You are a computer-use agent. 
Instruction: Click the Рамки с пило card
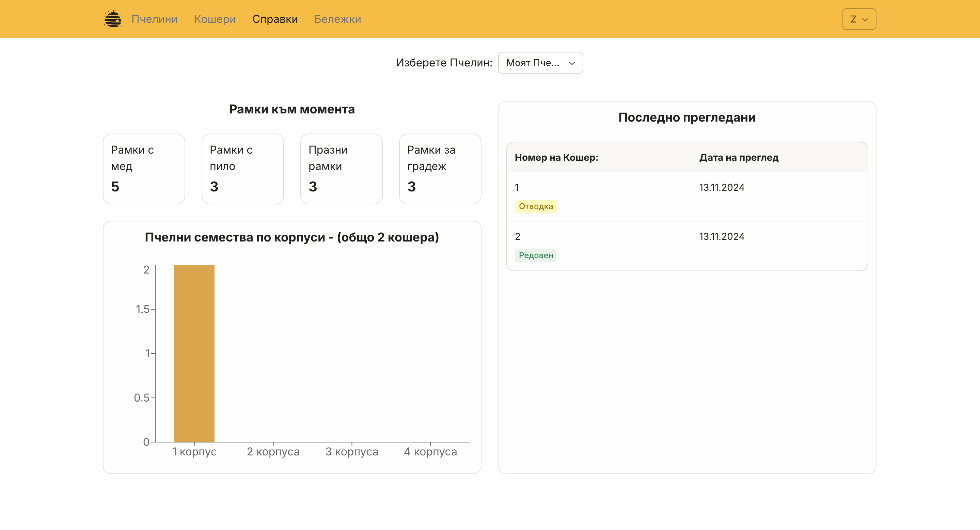243,169
